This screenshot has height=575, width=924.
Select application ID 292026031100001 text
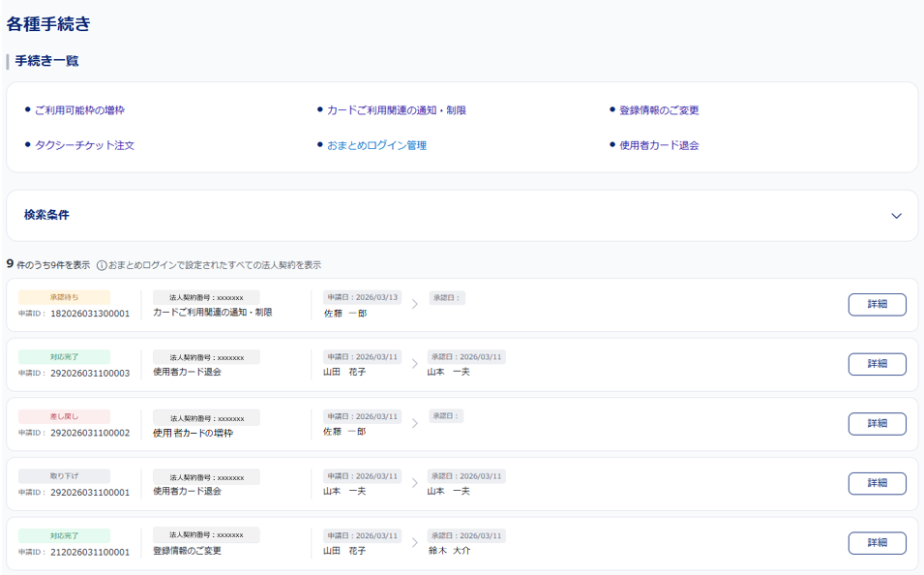tap(90, 493)
